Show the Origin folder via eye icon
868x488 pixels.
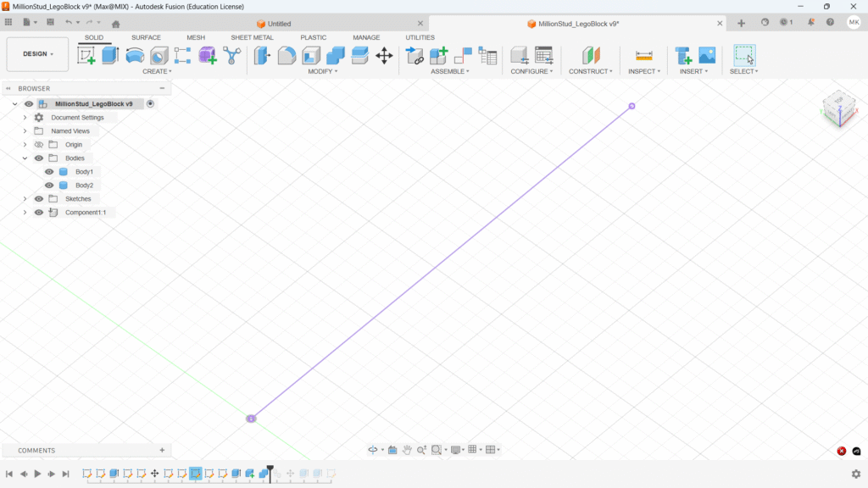coord(39,145)
